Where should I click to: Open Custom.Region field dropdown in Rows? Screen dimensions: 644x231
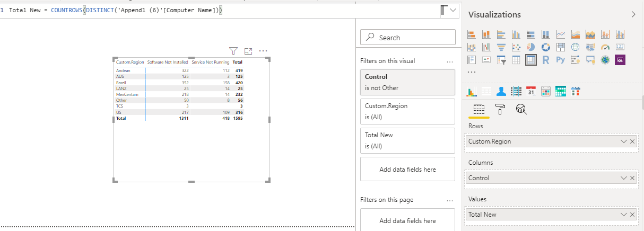pos(624,141)
